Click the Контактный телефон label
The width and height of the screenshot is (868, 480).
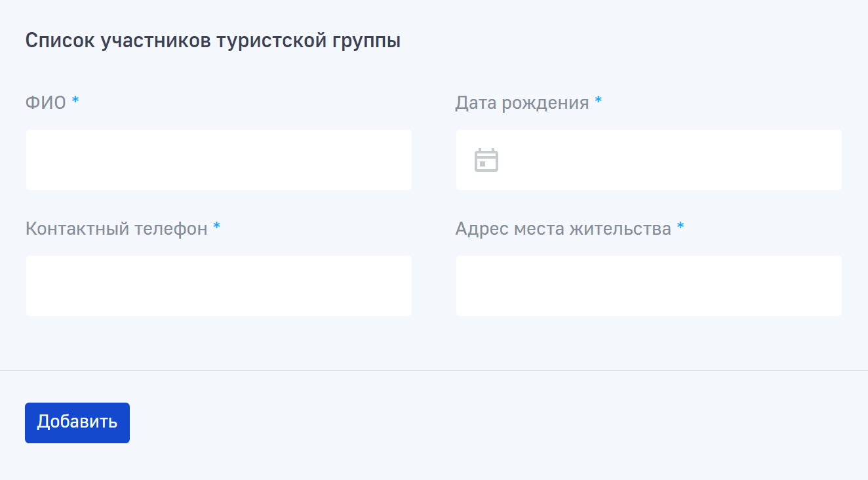pyautogui.click(x=117, y=229)
